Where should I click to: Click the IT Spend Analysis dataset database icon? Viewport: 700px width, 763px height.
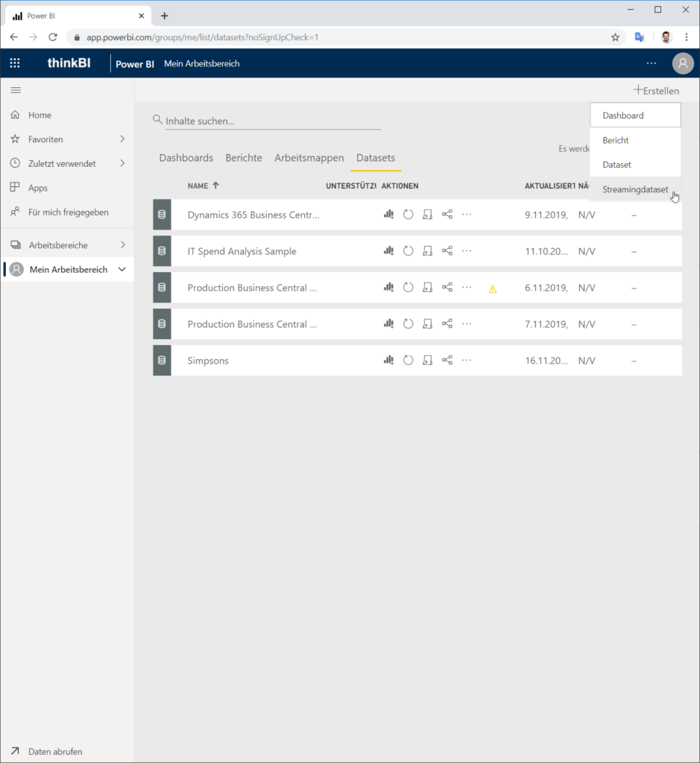click(162, 251)
